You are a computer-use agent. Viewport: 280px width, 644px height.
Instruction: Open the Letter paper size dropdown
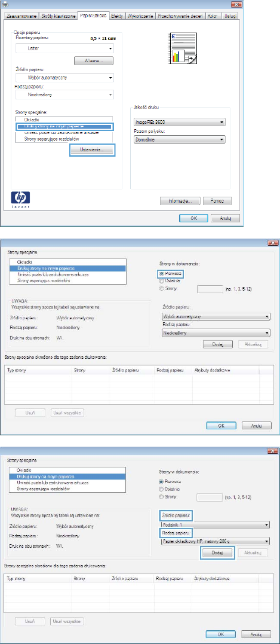pyautogui.click(x=64, y=48)
